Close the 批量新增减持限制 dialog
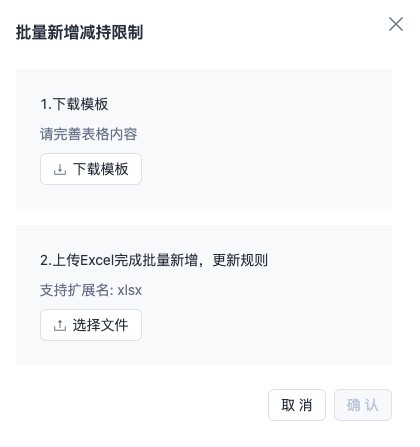This screenshot has width=420, height=447. [396, 24]
